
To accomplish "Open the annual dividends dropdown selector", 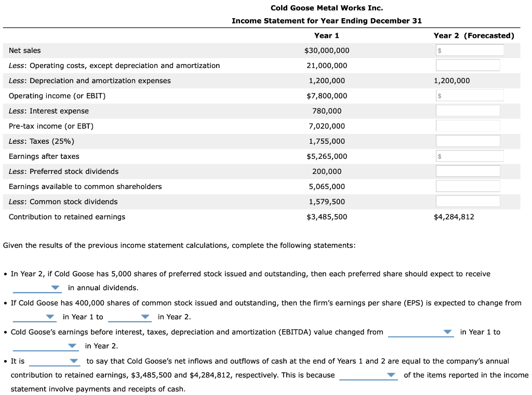I will tap(36, 288).
